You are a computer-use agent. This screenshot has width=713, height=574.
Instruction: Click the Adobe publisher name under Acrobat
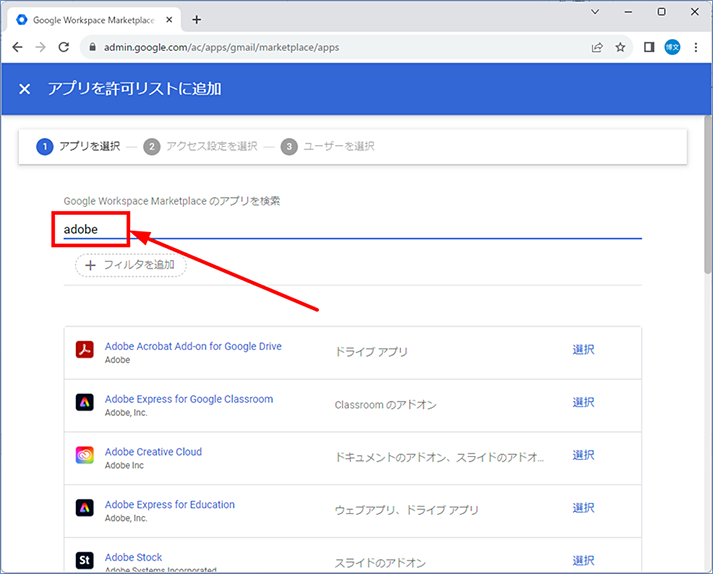coord(117,360)
